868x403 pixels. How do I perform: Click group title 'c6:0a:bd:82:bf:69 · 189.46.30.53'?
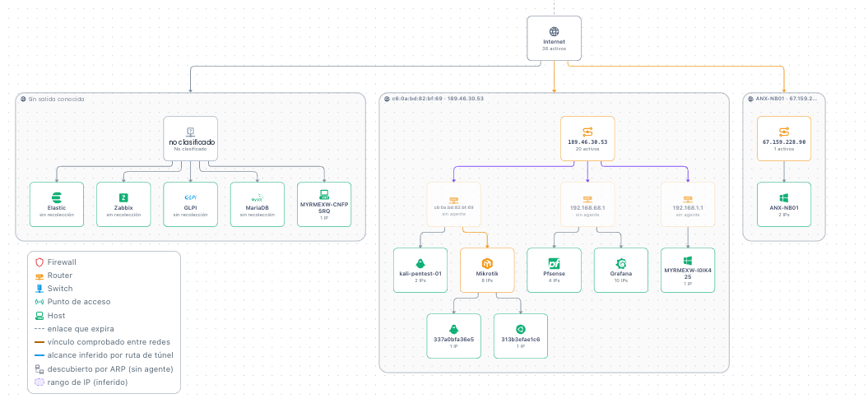pyautogui.click(x=438, y=99)
